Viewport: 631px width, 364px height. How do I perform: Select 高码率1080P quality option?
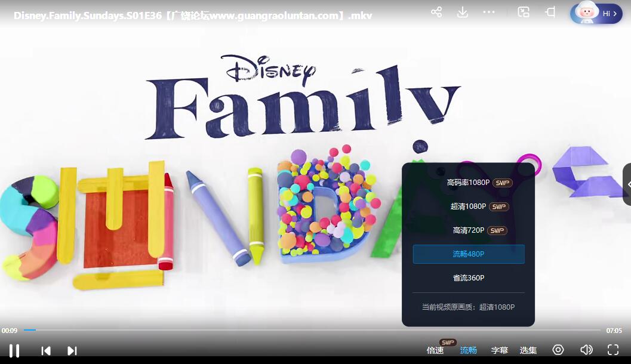coord(469,183)
